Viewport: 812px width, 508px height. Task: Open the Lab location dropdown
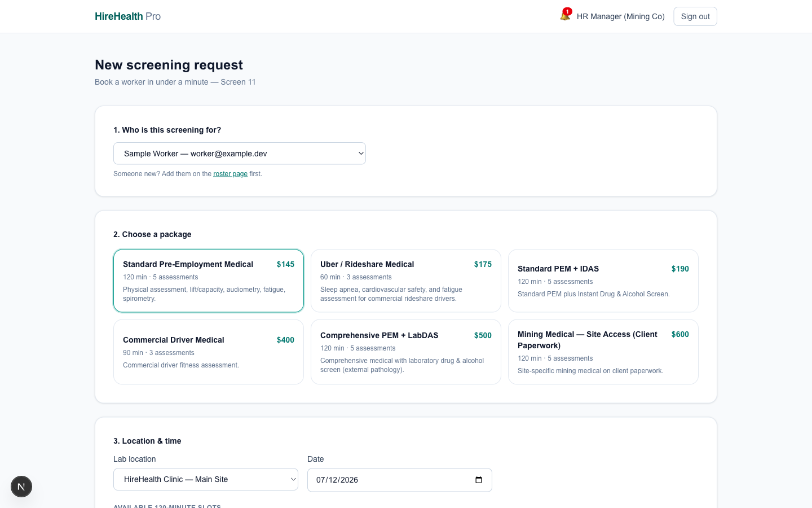[x=206, y=479]
